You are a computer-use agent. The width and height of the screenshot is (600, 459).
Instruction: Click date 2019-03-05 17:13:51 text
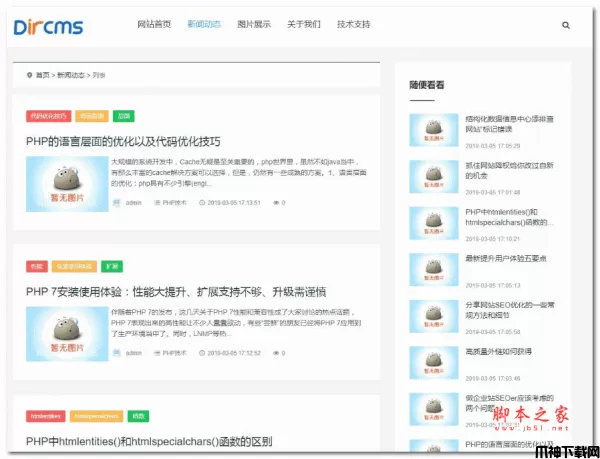coord(234,203)
